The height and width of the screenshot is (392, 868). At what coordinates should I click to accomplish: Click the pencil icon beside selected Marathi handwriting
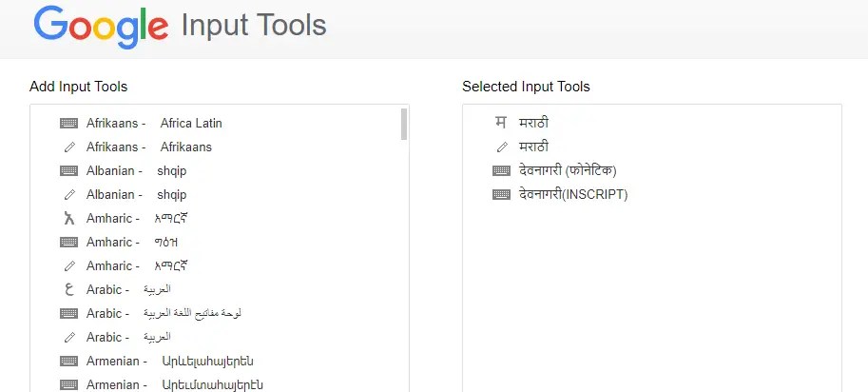pyautogui.click(x=502, y=147)
